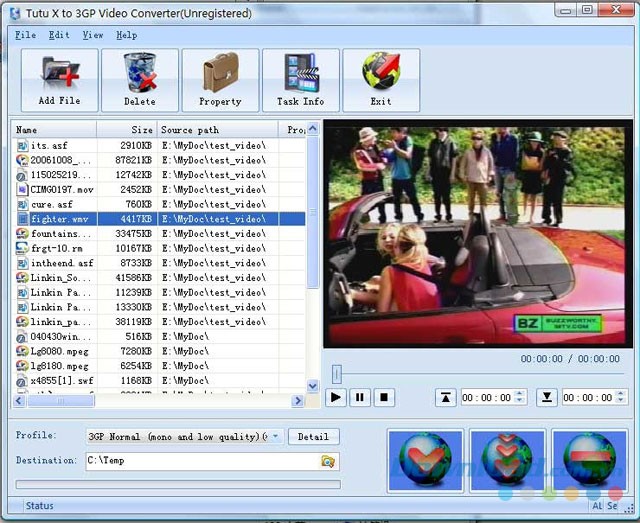Screen dimensions: 640x523
Task: Click the video seek slider handle
Action: point(337,374)
